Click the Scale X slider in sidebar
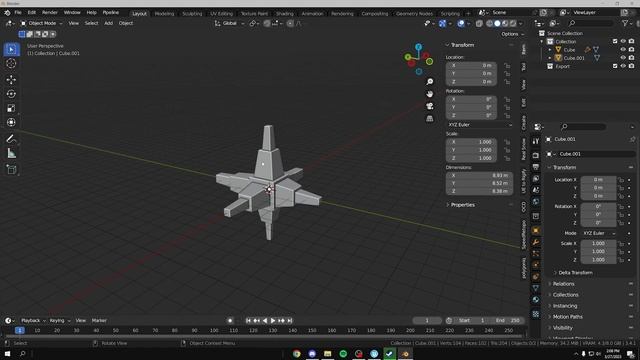Viewport: 640px width, 360px height. [471, 142]
